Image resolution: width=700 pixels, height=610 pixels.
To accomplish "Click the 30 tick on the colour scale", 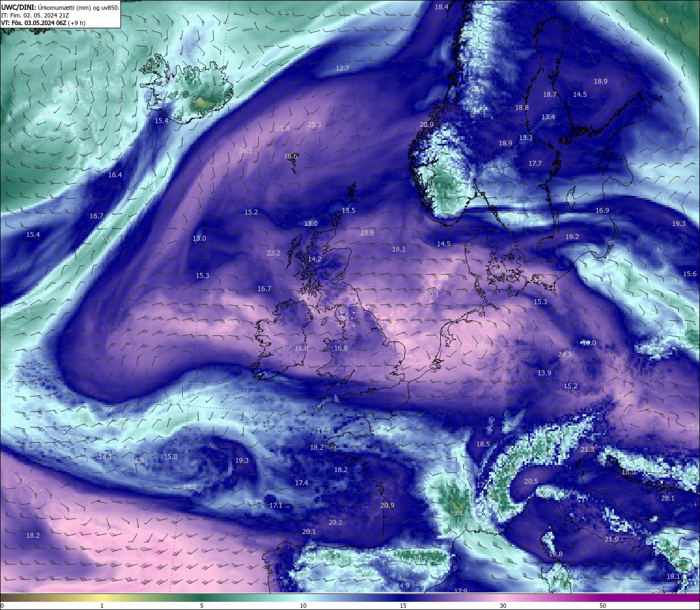I will tap(503, 606).
